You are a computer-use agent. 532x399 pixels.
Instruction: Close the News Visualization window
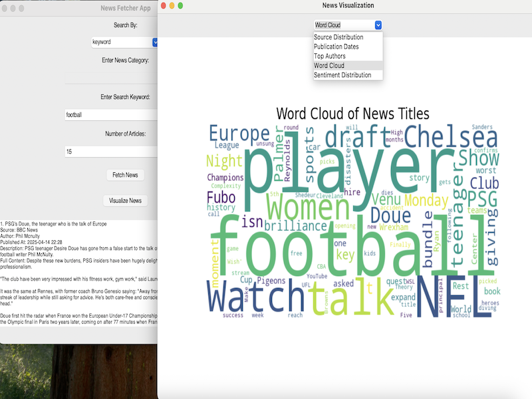[x=163, y=5]
